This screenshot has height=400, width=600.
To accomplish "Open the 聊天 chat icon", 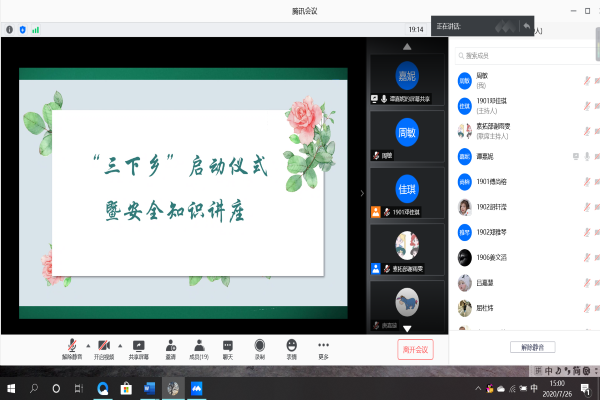I will click(228, 346).
